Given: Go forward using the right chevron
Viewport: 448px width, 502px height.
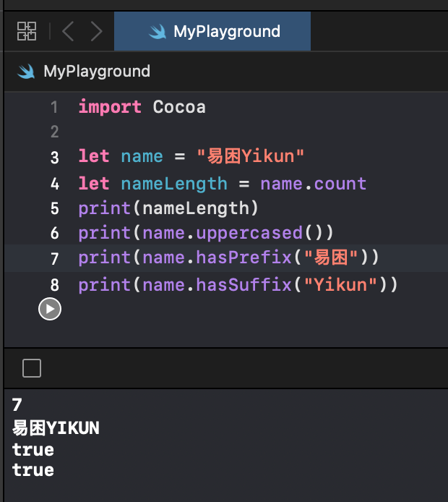Looking at the screenshot, I should [x=97, y=31].
